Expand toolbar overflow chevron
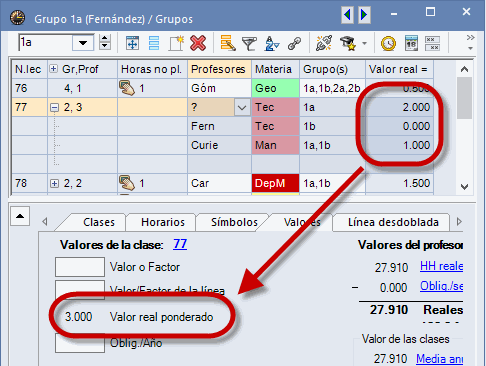This screenshot has height=366, width=486. [470, 37]
